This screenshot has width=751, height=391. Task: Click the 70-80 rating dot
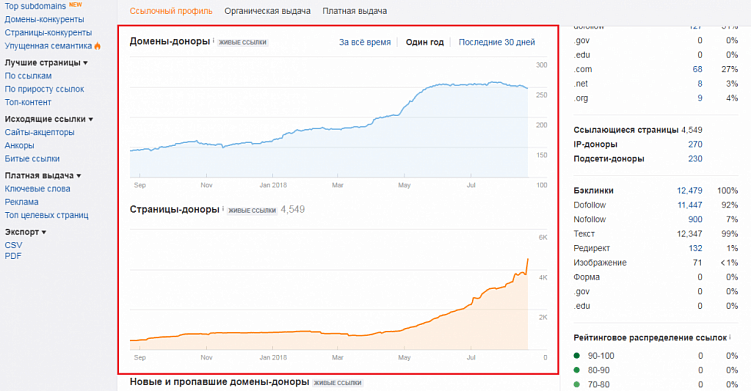tap(577, 384)
